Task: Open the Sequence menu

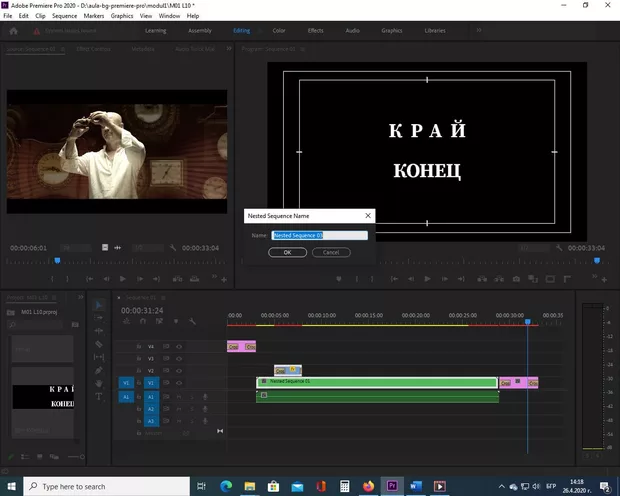Action: tap(63, 16)
